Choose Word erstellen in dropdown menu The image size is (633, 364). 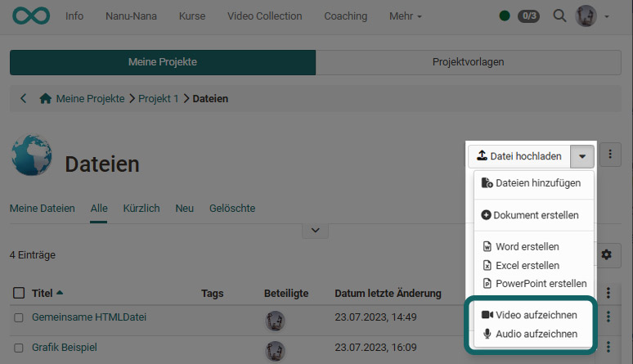527,246
